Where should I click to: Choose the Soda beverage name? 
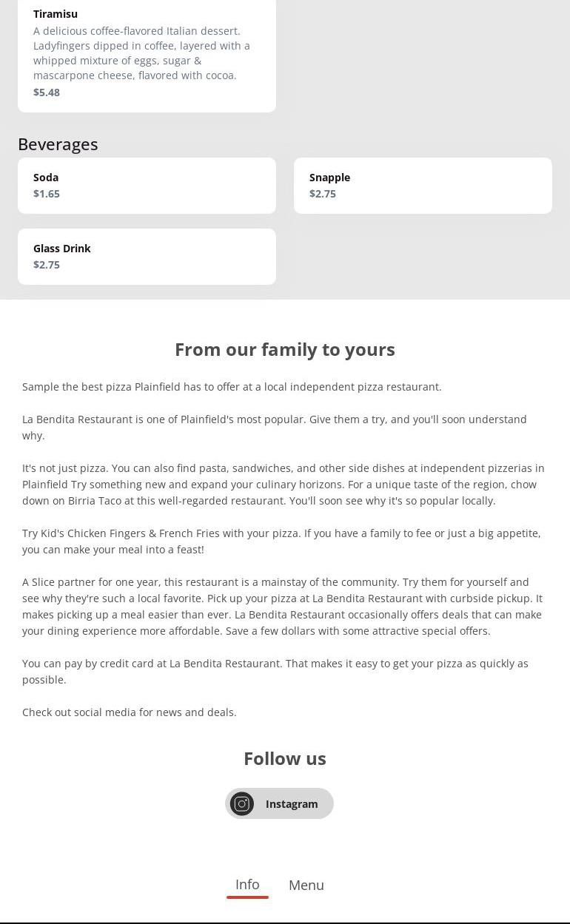click(x=46, y=178)
